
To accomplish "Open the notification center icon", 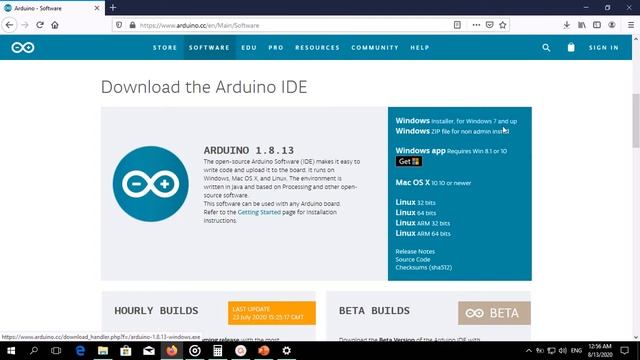I will [x=624, y=351].
